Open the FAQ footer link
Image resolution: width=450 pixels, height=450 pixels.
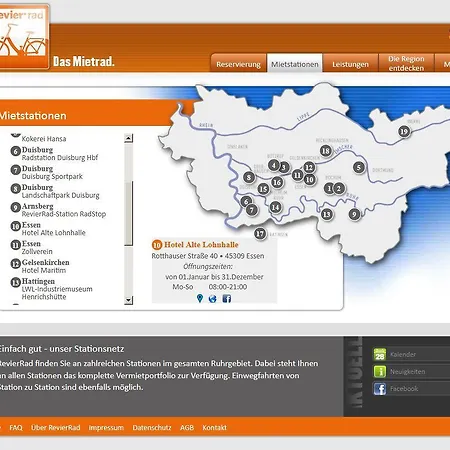[16, 427]
